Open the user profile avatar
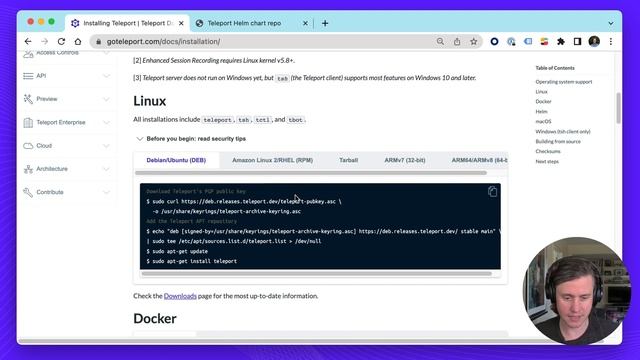Image resolution: width=640 pixels, height=360 pixels. (x=594, y=41)
